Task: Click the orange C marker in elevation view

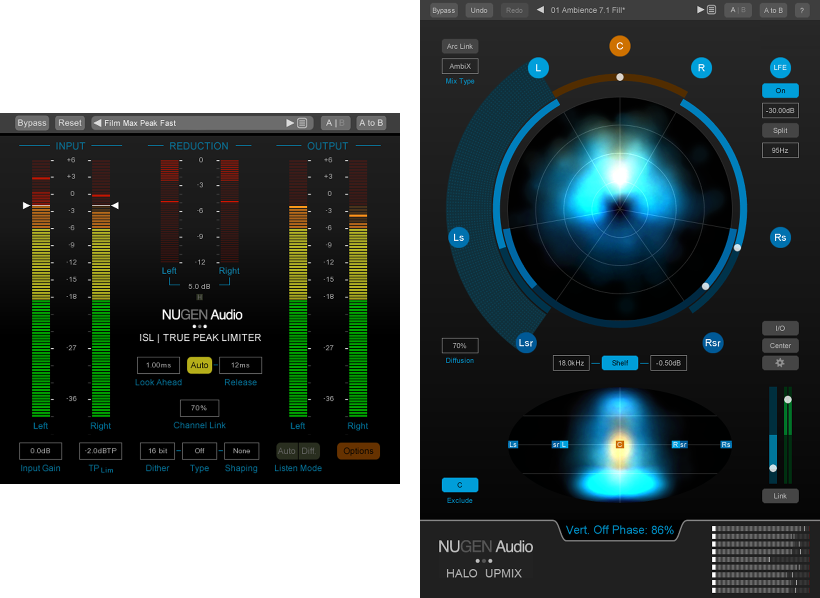Action: point(620,445)
